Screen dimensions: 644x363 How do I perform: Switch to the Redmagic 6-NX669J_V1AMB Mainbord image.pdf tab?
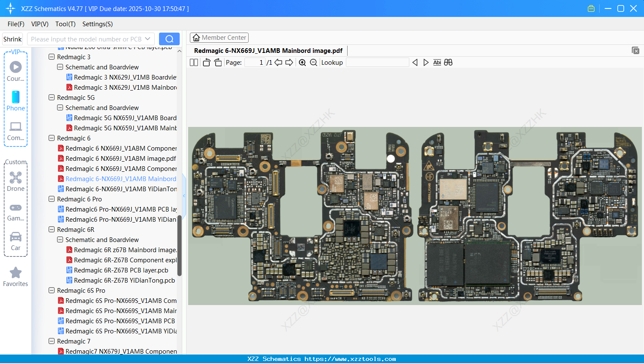(268, 50)
